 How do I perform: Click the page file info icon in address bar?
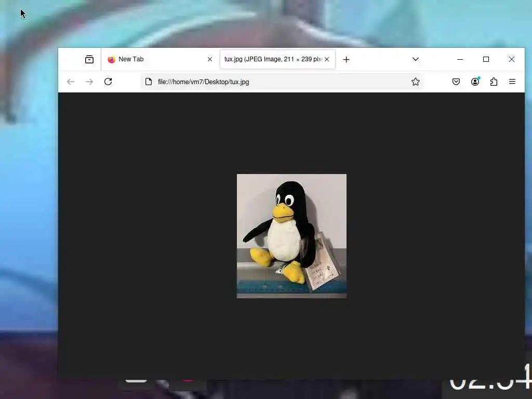pyautogui.click(x=148, y=82)
